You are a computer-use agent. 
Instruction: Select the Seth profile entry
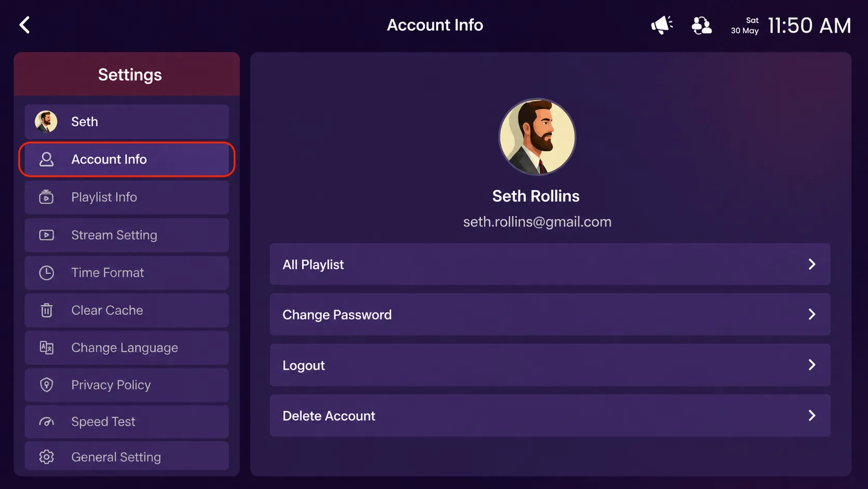click(x=127, y=122)
